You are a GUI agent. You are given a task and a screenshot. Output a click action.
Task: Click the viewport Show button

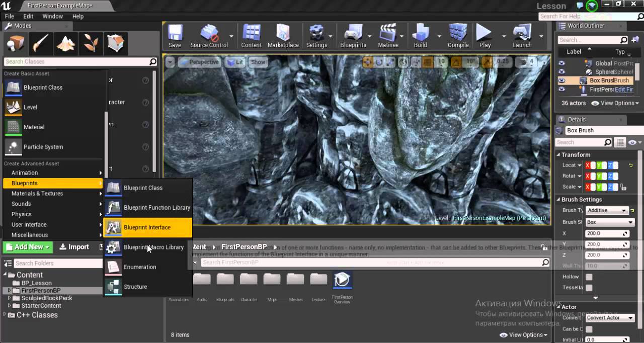tap(258, 62)
